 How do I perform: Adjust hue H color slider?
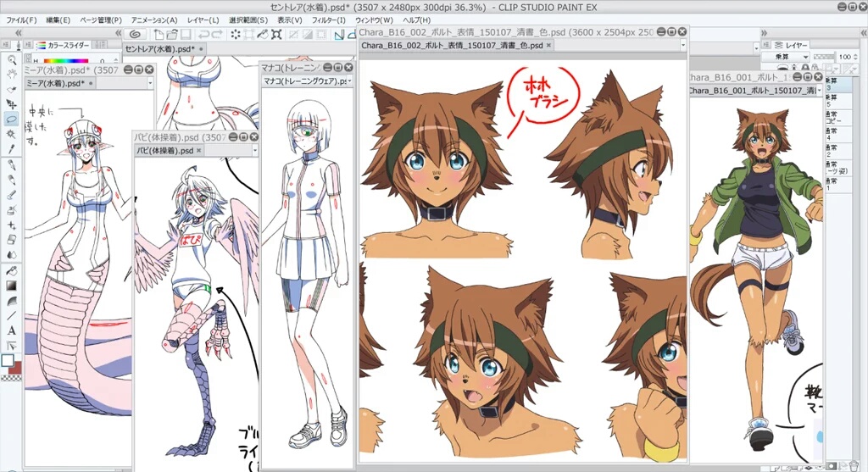click(x=66, y=60)
